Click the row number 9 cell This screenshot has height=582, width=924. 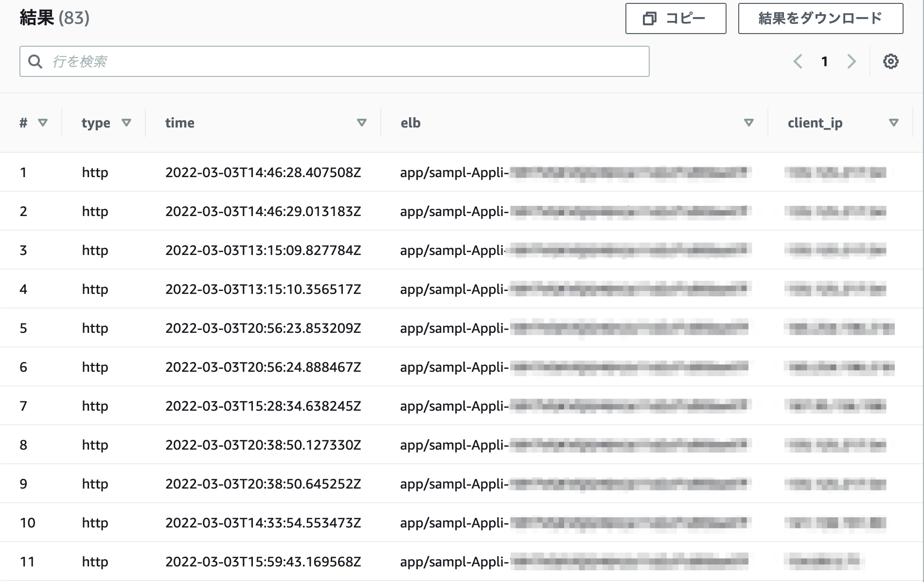click(x=23, y=484)
